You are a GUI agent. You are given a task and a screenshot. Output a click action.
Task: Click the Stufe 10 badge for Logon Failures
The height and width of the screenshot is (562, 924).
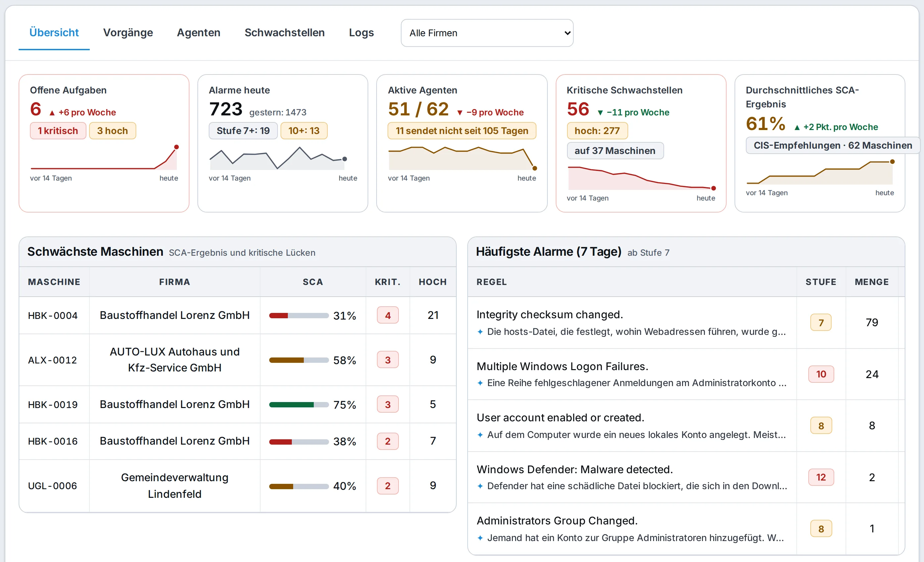(821, 374)
